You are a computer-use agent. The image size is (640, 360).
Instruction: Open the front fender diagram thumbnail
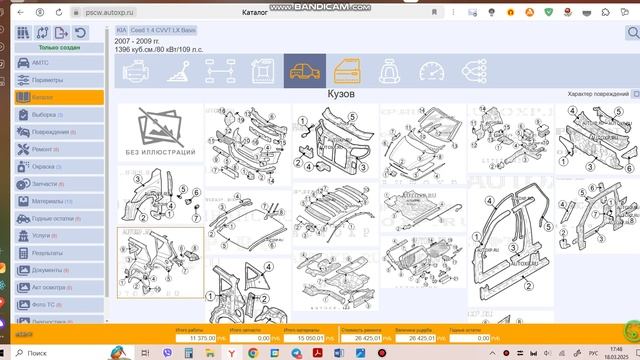pyautogui.click(x=160, y=196)
